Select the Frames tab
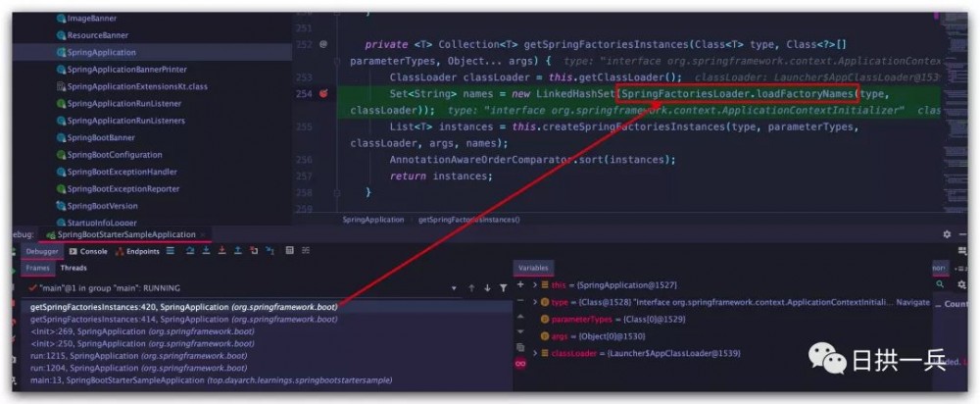Screen dimensions: 980x404 coord(37,268)
